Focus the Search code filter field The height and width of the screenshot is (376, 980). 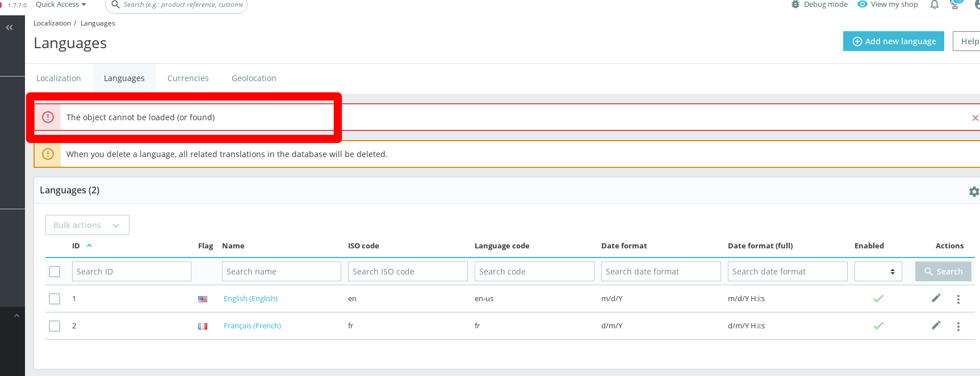coord(534,271)
